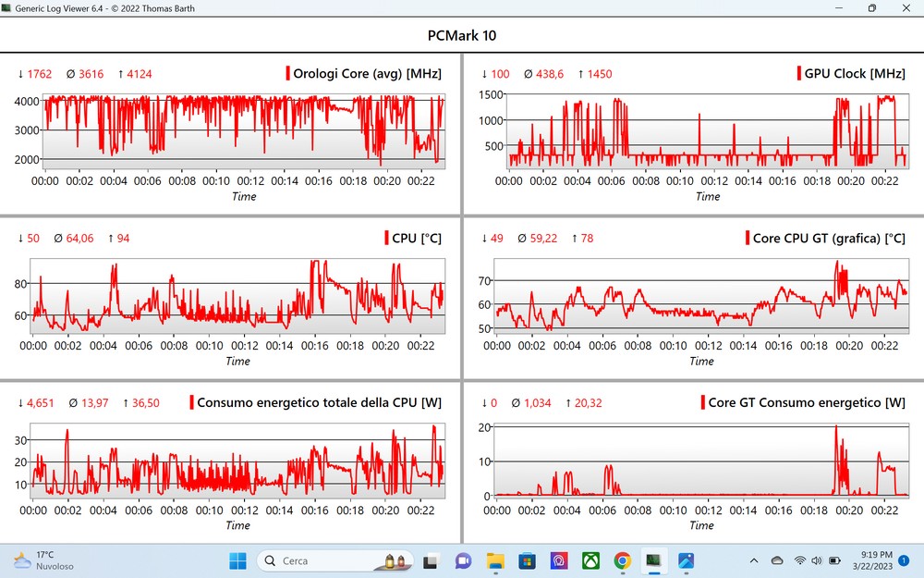The height and width of the screenshot is (578, 924).
Task: Click the CPU power minimum value 4,651
Action: pyautogui.click(x=40, y=403)
